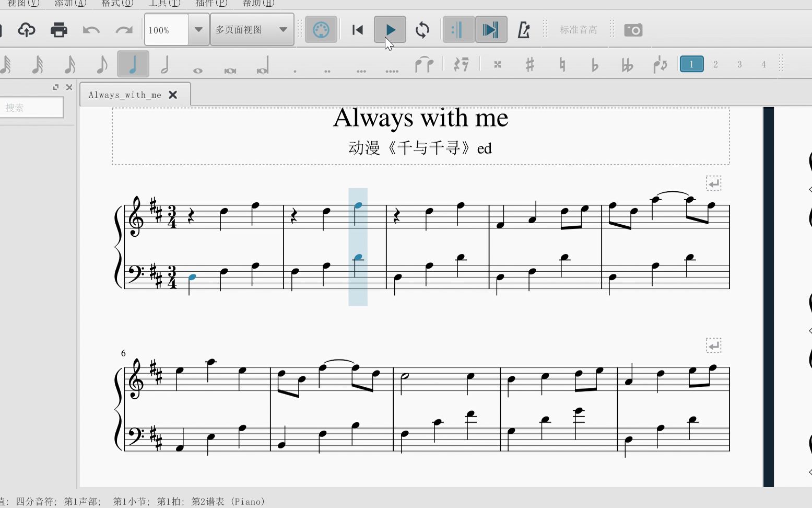The height and width of the screenshot is (508, 812).
Task: Select the highlighted blue note in treble staff
Action: tap(358, 205)
